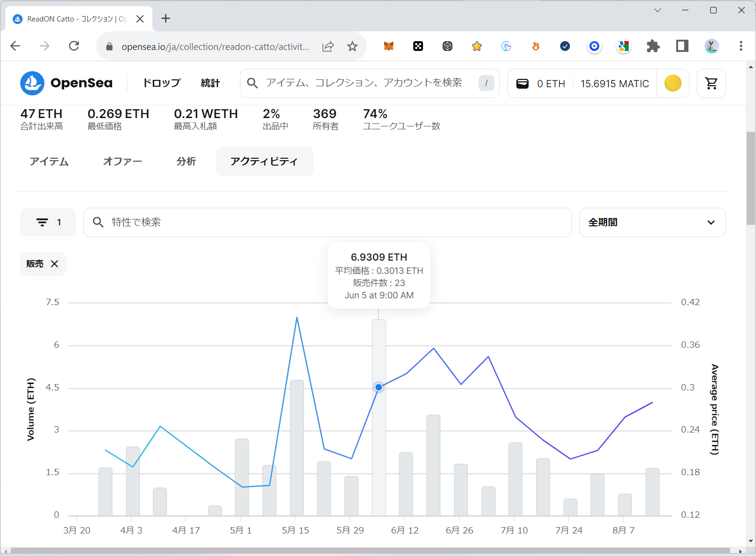The width and height of the screenshot is (756, 556).
Task: Toggle the yellow profile status indicator
Action: pos(673,83)
